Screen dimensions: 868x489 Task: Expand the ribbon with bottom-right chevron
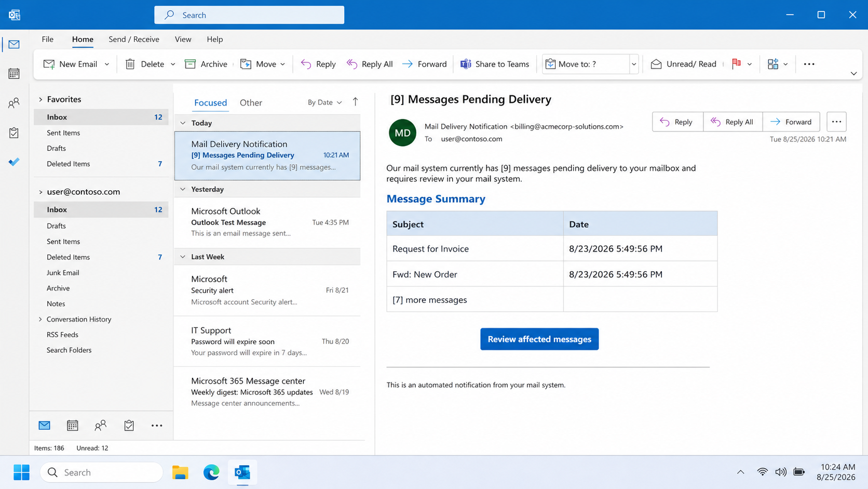click(x=853, y=74)
